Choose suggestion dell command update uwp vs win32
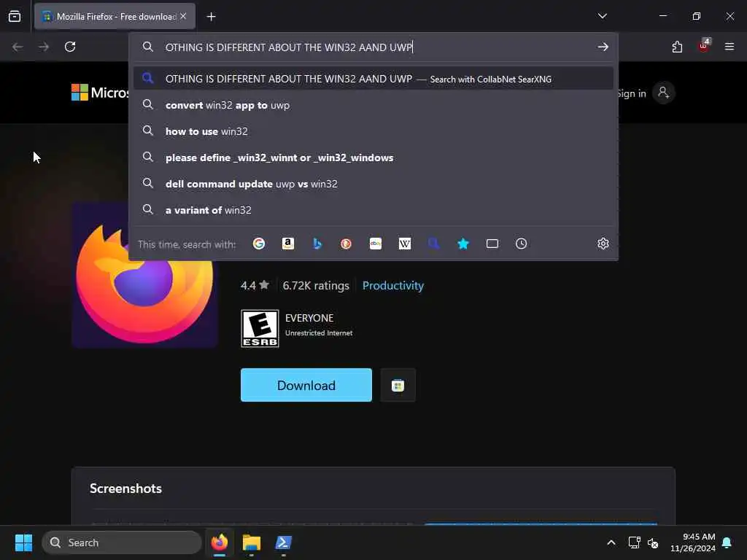Viewport: 747px width, 560px height. pyautogui.click(x=373, y=184)
